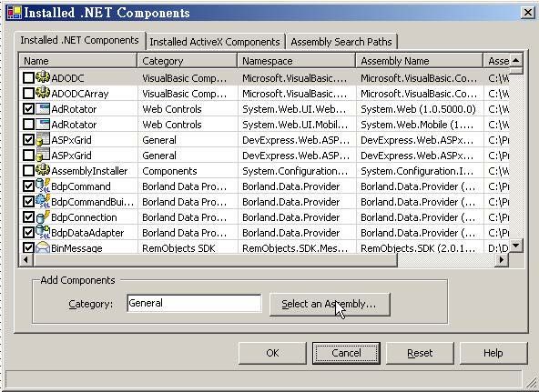Uncheck the BinMessage checkbox

pyautogui.click(x=28, y=247)
